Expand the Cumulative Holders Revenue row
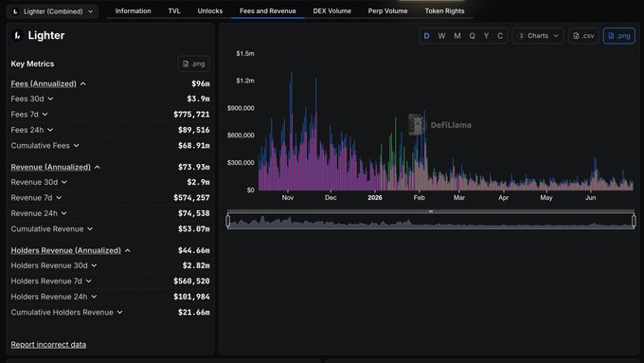The width and height of the screenshot is (644, 363). [120, 313]
